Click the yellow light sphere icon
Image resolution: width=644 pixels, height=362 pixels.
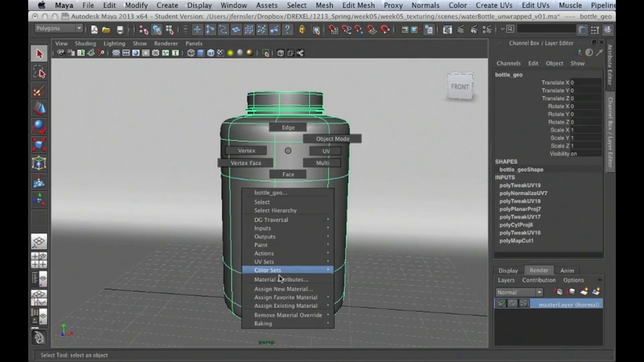tap(230, 53)
